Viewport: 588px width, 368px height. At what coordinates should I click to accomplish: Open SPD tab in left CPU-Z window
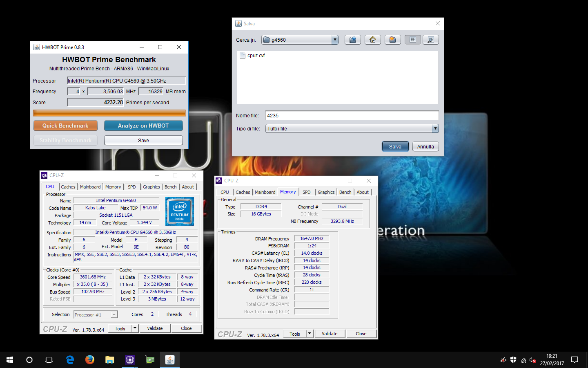[x=131, y=187]
